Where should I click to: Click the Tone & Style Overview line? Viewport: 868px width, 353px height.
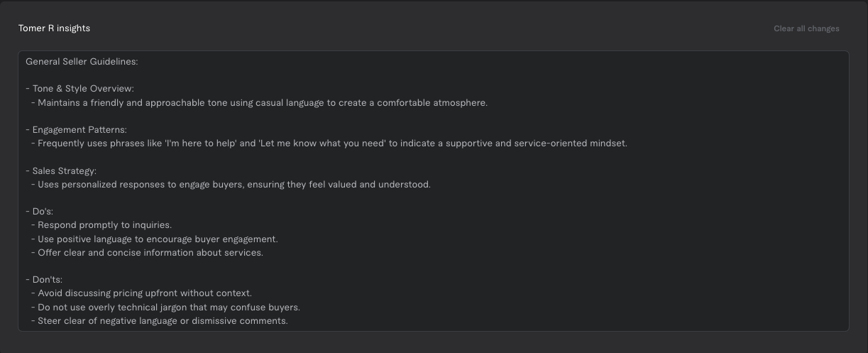(79, 89)
